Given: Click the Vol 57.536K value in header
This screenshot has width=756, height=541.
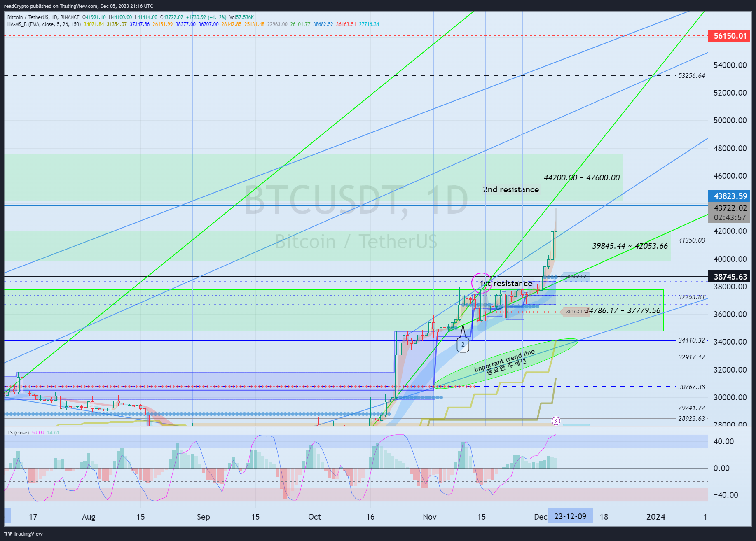Looking at the screenshot, I should click(x=242, y=17).
